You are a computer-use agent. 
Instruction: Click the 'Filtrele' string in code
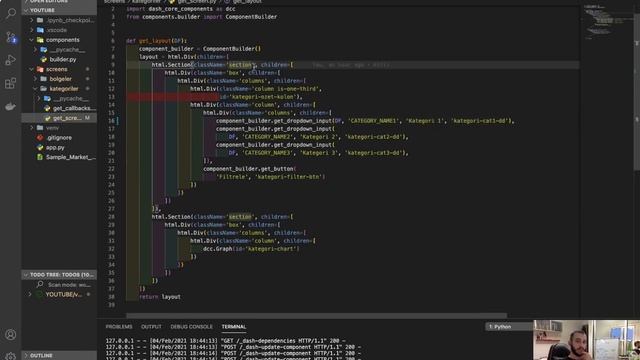click(x=233, y=177)
